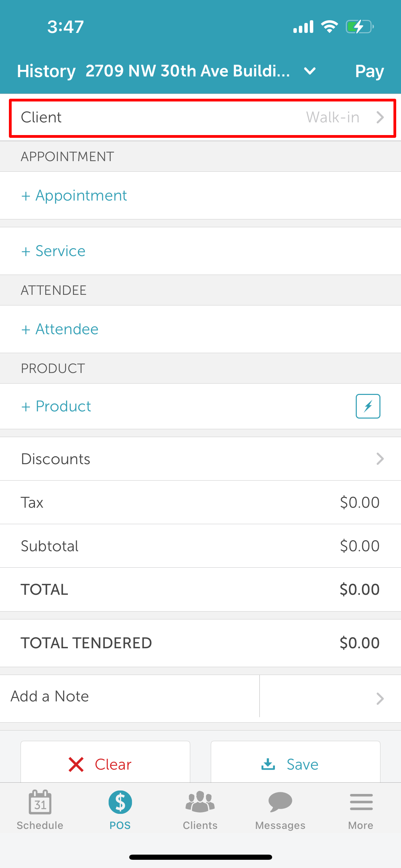
Task: Open the Add a Note chevron
Action: tap(380, 699)
